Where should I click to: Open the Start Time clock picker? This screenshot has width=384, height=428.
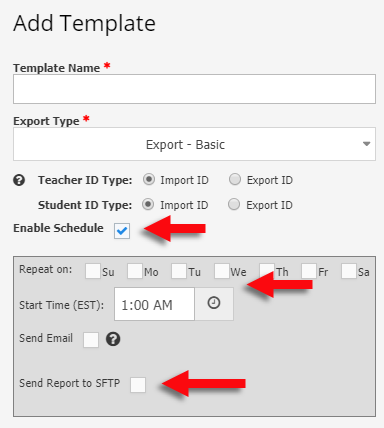pos(214,304)
